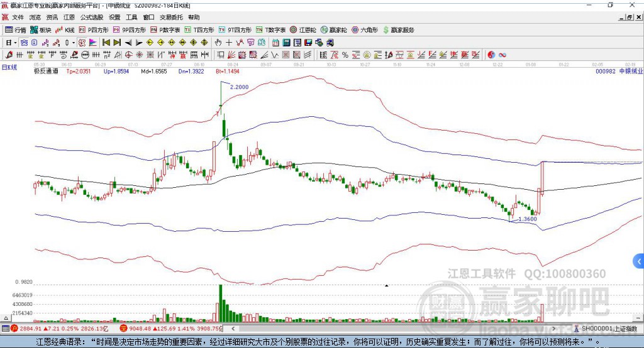Image resolution: width=644 pixels, height=348 pixels.
Task: Click the red floppy save icon
Action: pyautogui.click(x=308, y=43)
